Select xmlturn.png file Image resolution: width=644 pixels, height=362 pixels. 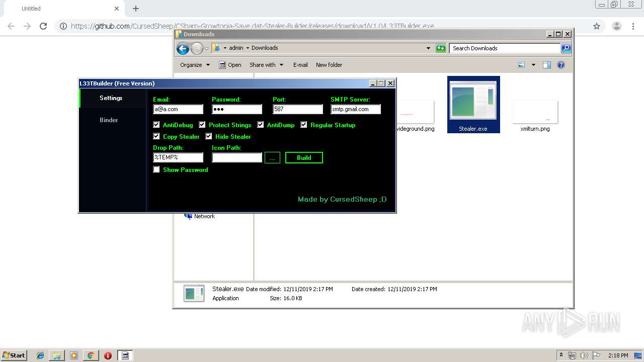point(535,116)
